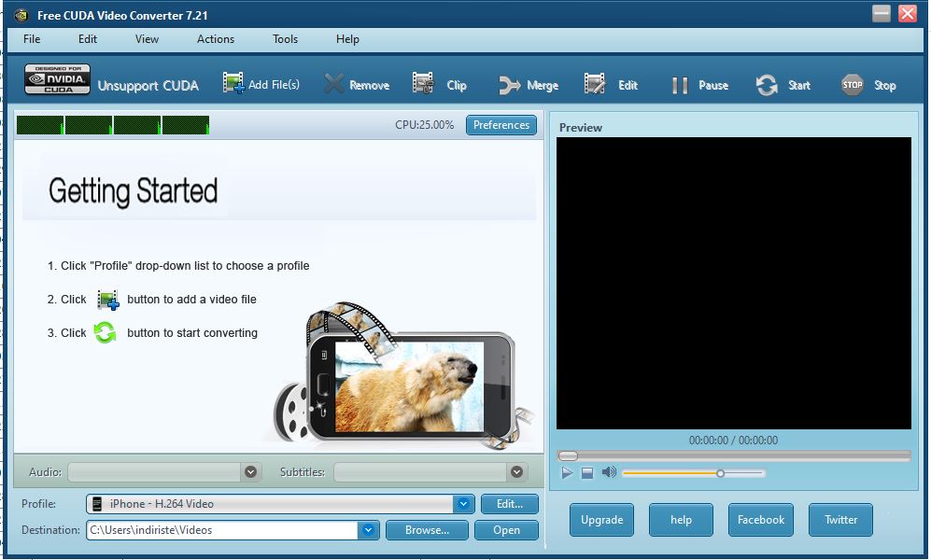
Task: Open the File menu
Action: click(32, 39)
